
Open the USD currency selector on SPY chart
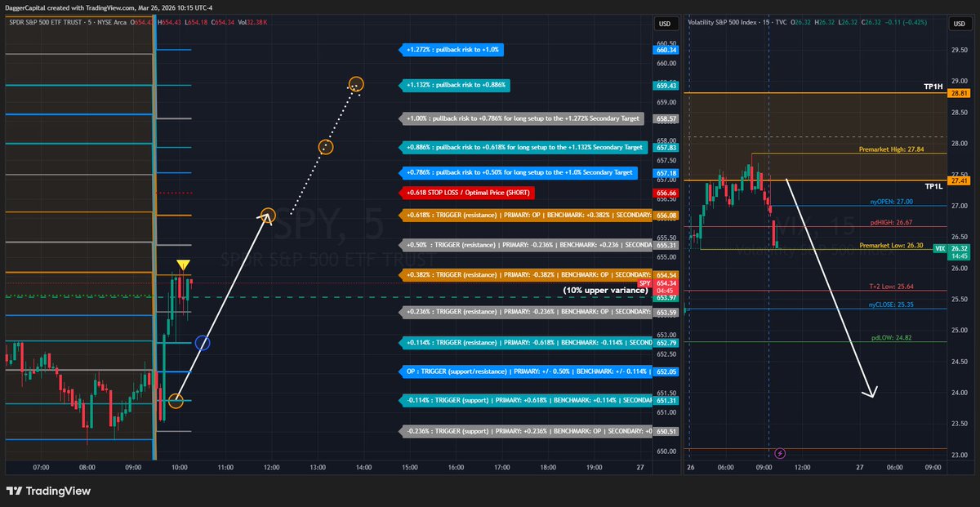click(x=663, y=24)
